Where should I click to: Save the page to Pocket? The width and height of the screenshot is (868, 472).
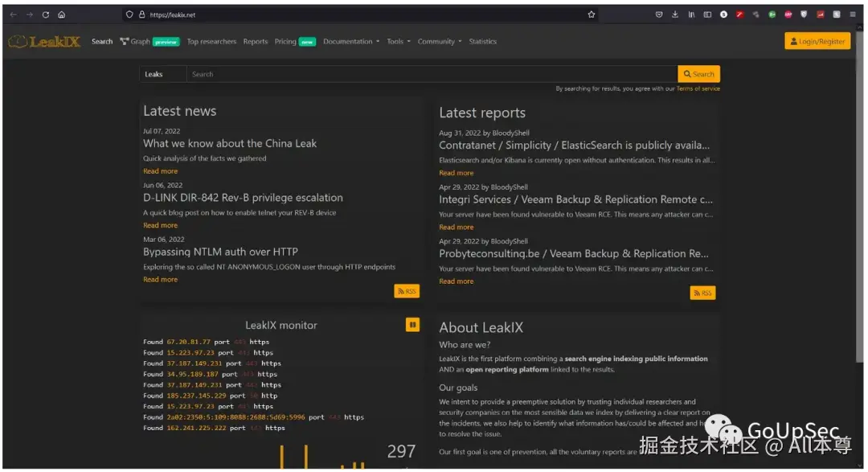659,15
